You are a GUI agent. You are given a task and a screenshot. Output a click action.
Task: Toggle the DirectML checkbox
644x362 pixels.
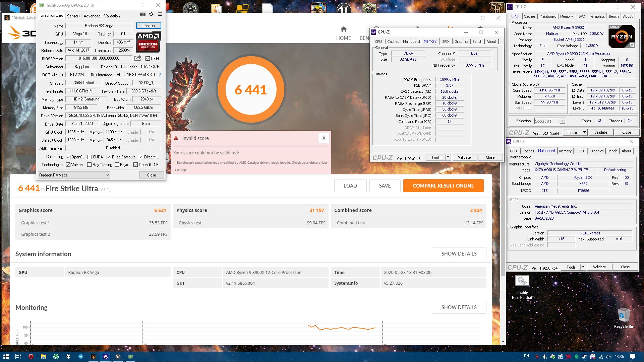click(141, 157)
